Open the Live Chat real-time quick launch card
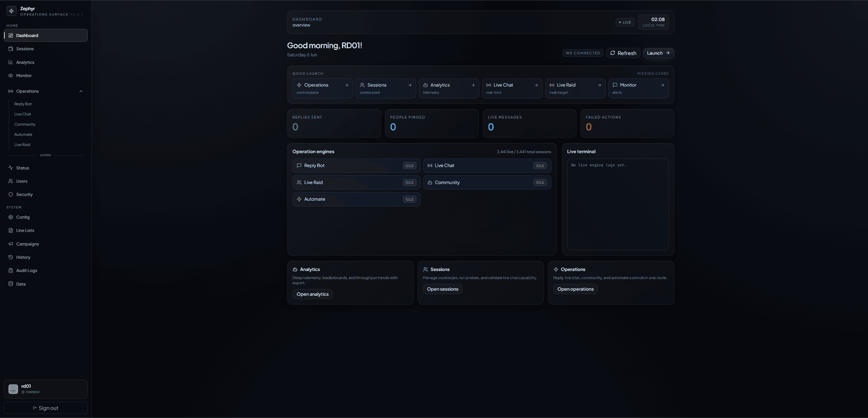This screenshot has width=868, height=418. pyautogui.click(x=512, y=88)
